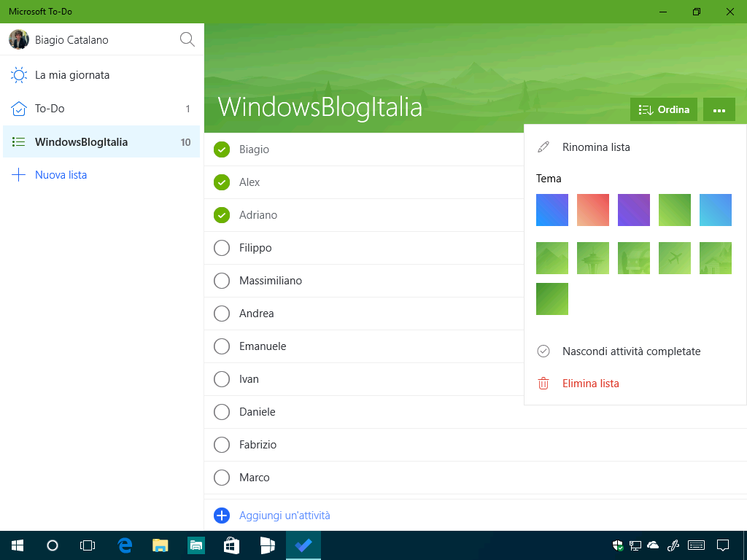Image resolution: width=747 pixels, height=560 pixels.
Task: Mark Andrea task complete
Action: click(x=222, y=314)
